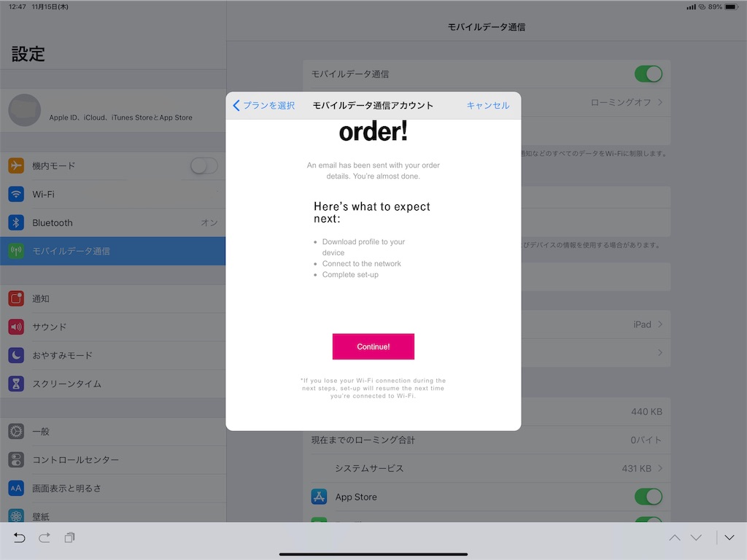The height and width of the screenshot is (560, 747).
Task: Open the ローミングオフ chevron row
Action: pyautogui.click(x=659, y=102)
